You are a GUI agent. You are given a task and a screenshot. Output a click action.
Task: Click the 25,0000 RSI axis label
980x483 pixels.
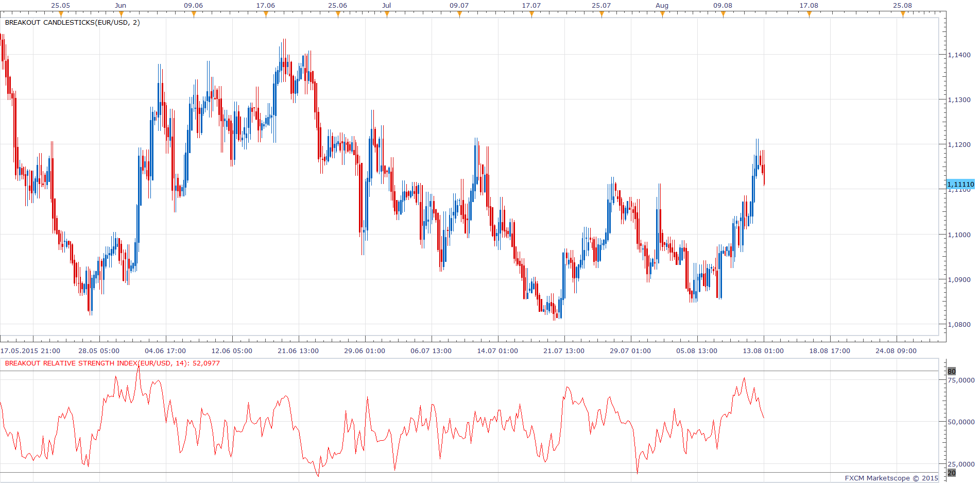tap(961, 464)
